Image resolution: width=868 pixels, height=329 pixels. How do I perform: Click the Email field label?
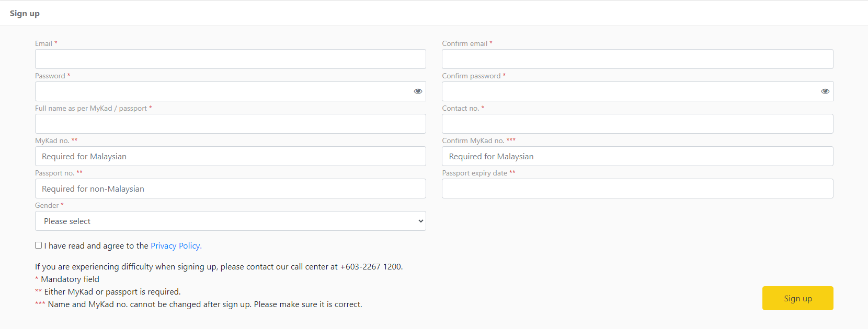pyautogui.click(x=43, y=44)
